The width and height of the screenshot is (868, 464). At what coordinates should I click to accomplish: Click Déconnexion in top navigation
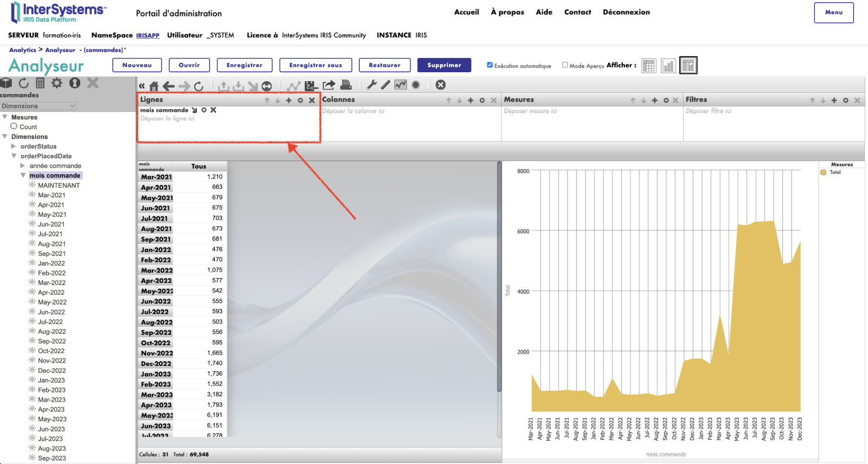[x=626, y=12]
